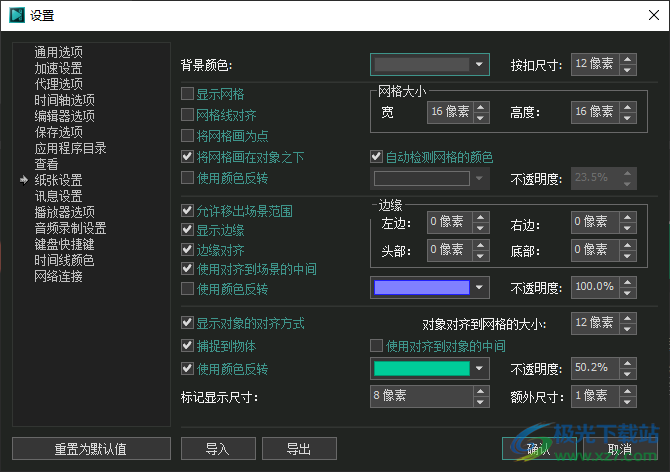Increase 标记显示尺寸 with up arrow
The height and width of the screenshot is (472, 670).
(x=480, y=391)
